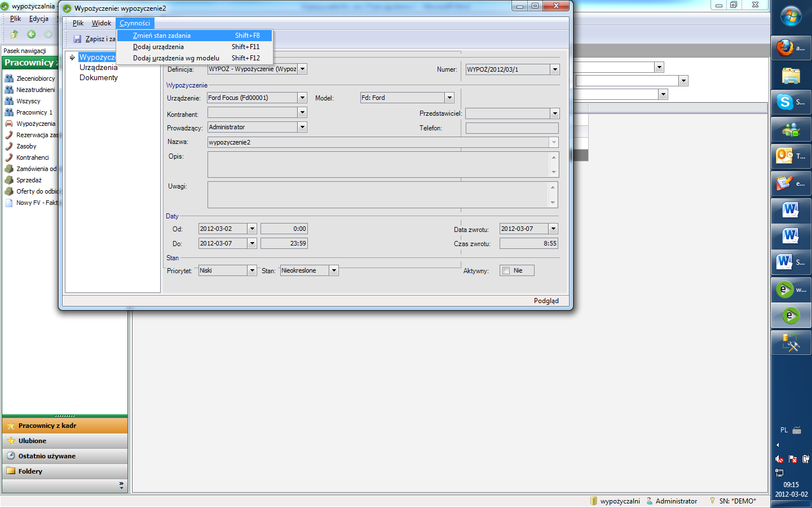
Task: Open the Ostatnio używane panel
Action: coord(65,456)
